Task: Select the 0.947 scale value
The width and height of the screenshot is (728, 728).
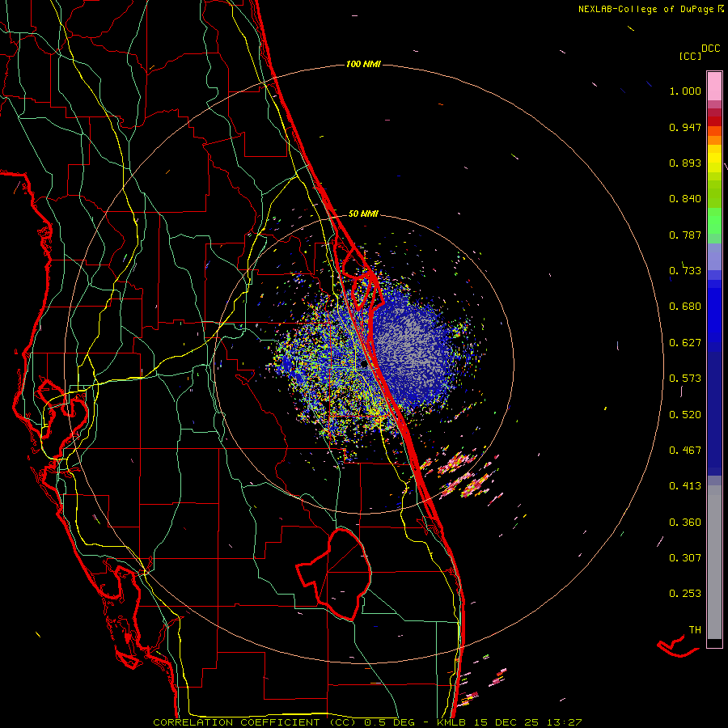Action: pyautogui.click(x=685, y=127)
